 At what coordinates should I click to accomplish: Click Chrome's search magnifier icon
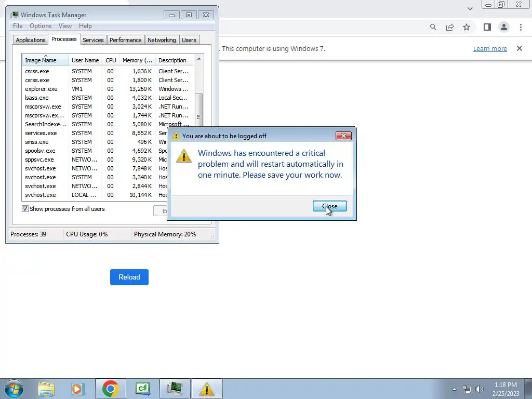[433, 27]
